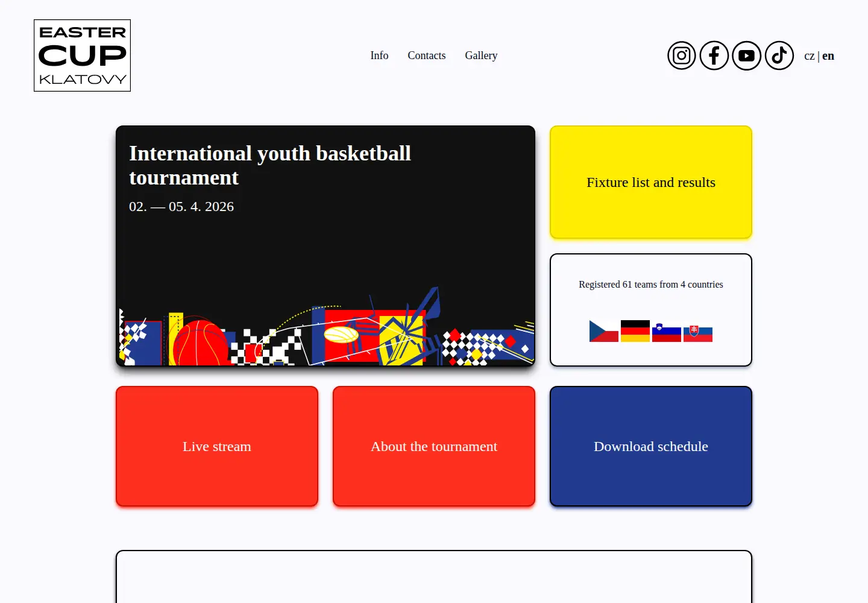Click the Easter Cup Klatovy logo
Viewport: 868px width, 603px height.
click(82, 55)
